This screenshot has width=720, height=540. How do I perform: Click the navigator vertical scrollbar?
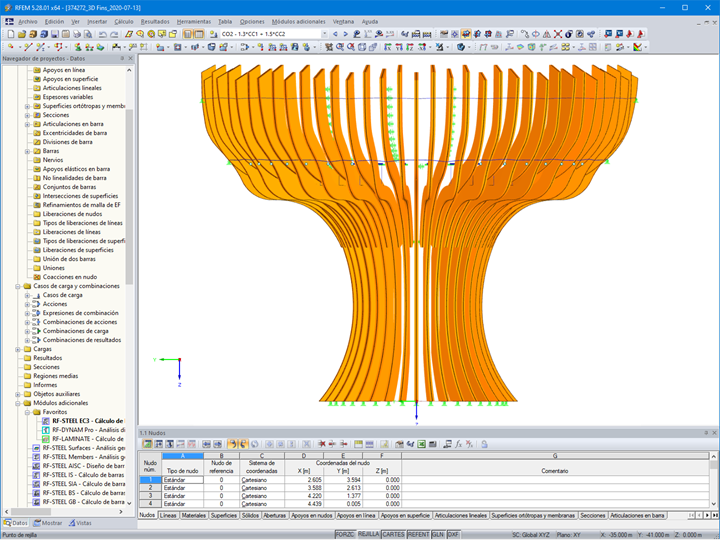tap(129, 197)
